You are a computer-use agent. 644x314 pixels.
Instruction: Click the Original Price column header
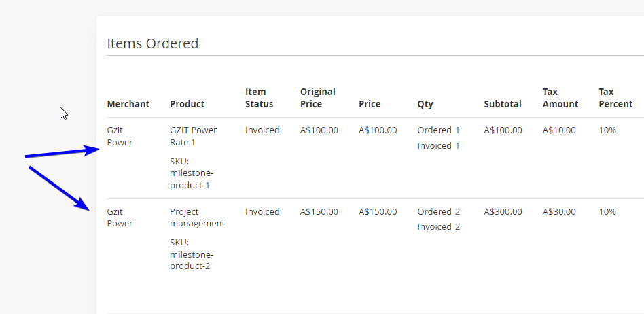318,98
